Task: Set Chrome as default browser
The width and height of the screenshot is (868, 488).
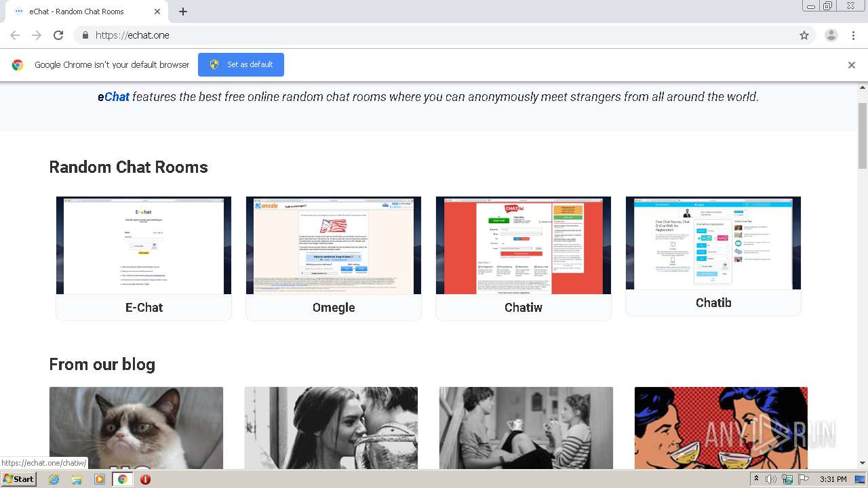Action: (241, 64)
